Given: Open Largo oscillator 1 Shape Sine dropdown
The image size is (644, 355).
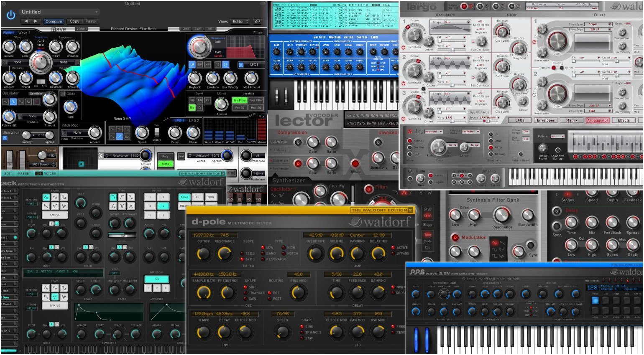Looking at the screenshot, I should tap(457, 23).
